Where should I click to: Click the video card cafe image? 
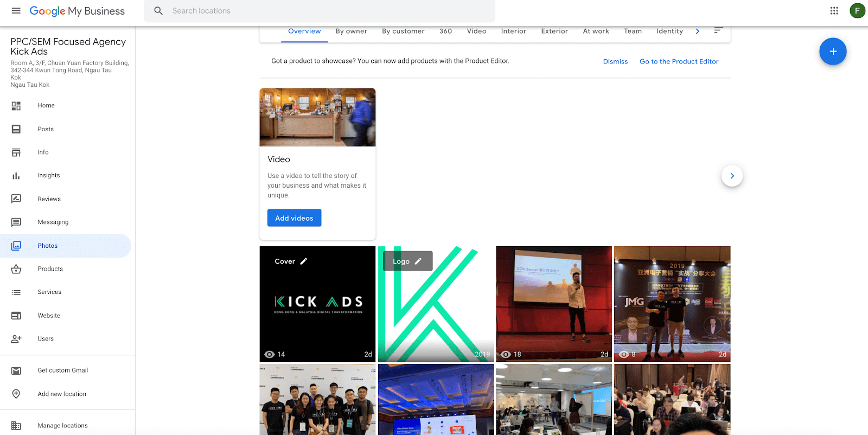click(x=317, y=117)
